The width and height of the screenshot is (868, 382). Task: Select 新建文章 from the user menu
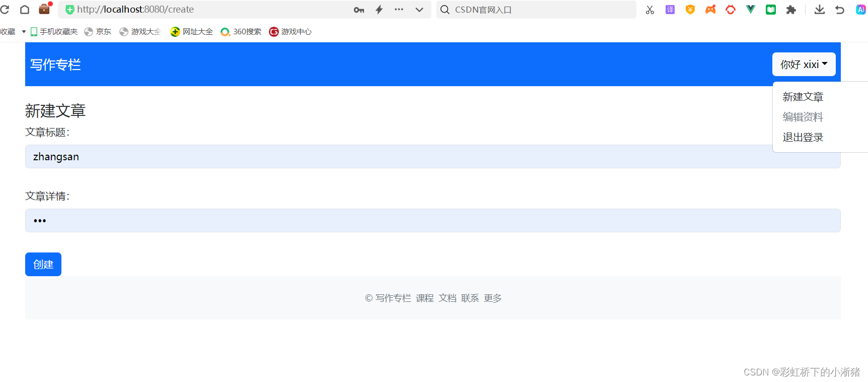coord(803,97)
